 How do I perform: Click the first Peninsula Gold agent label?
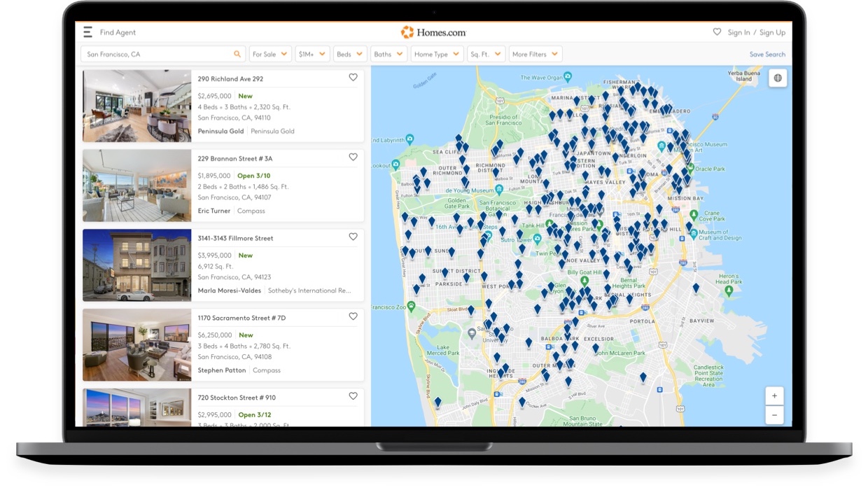220,131
